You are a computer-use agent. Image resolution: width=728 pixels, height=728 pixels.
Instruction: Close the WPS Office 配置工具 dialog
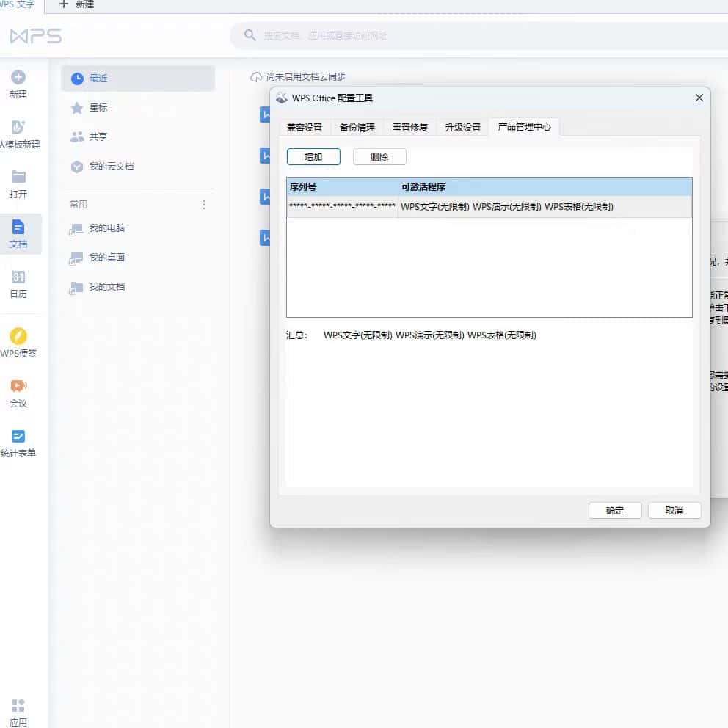pos(699,98)
